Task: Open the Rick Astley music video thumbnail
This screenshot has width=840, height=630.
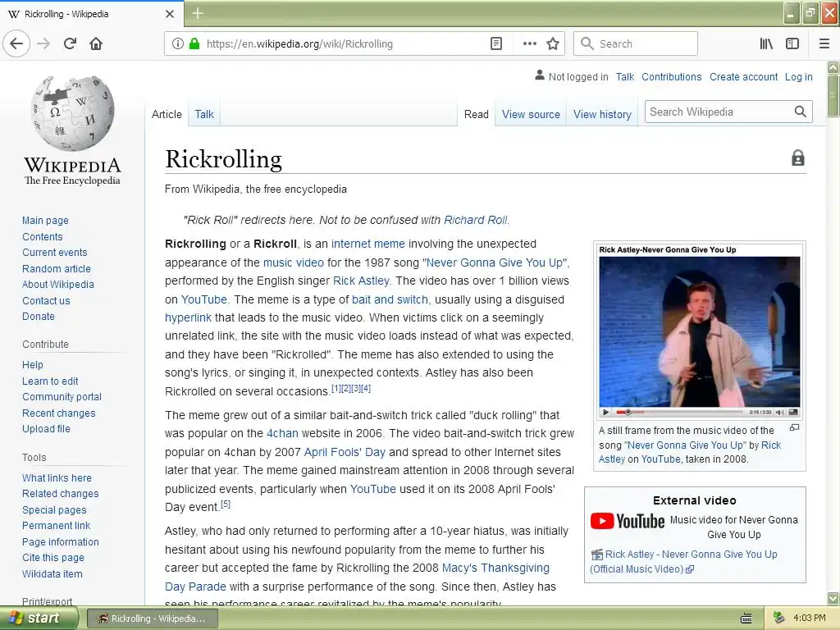Action: (x=699, y=332)
